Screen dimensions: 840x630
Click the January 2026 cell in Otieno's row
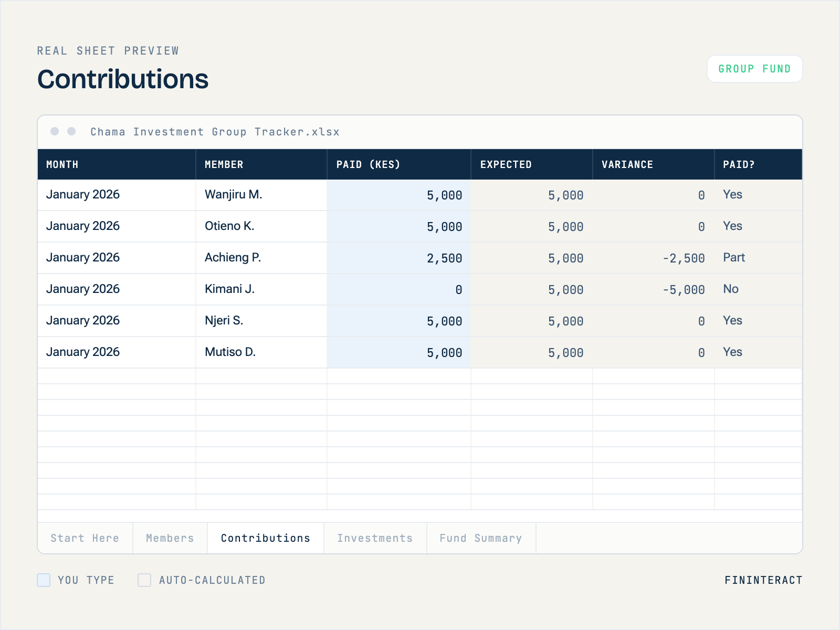[117, 226]
